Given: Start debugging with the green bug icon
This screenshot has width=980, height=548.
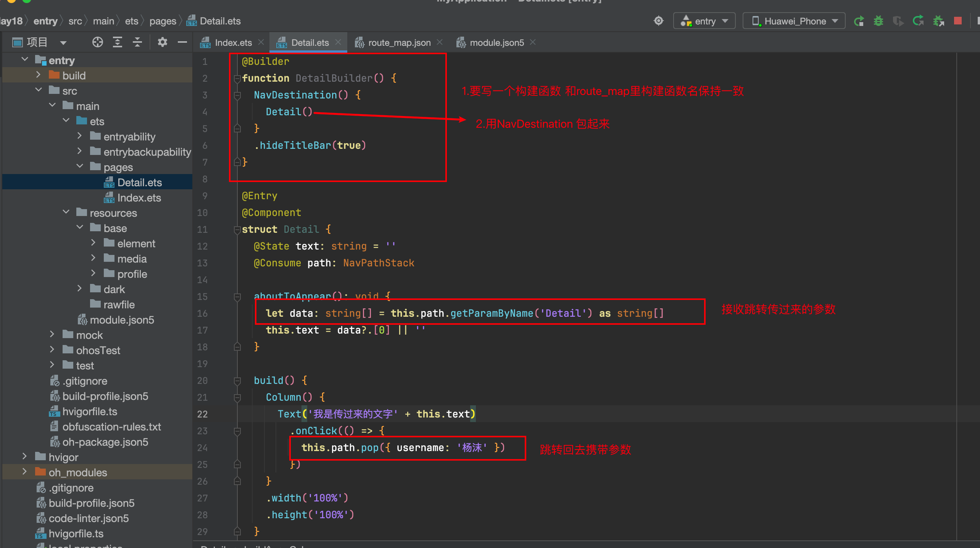Looking at the screenshot, I should [x=878, y=21].
